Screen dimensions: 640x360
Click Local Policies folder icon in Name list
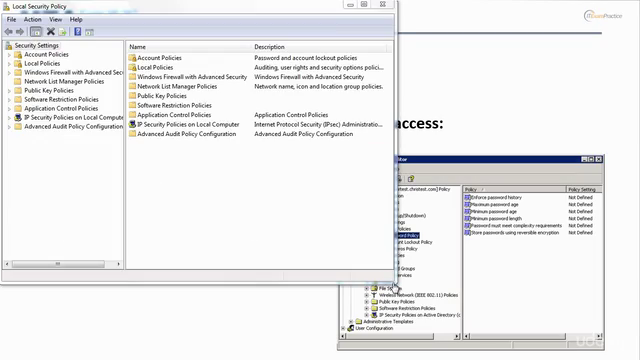tap(132, 67)
